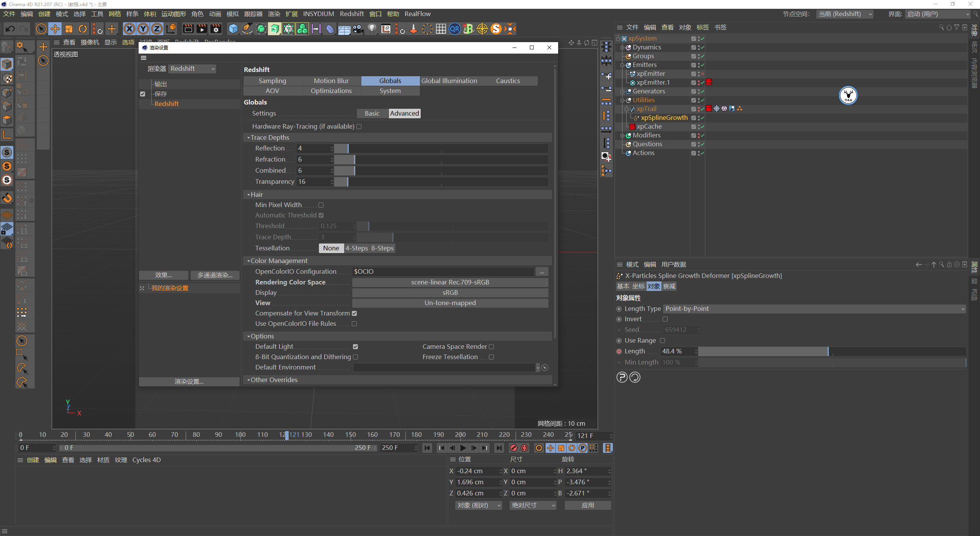The image size is (980, 536).
Task: Uncheck Default Light option
Action: click(355, 346)
